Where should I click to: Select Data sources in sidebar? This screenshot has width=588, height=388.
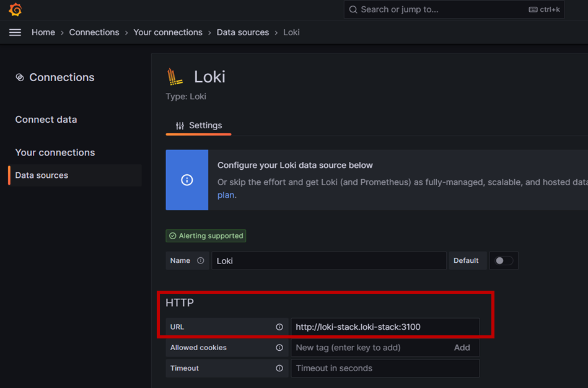75,175
